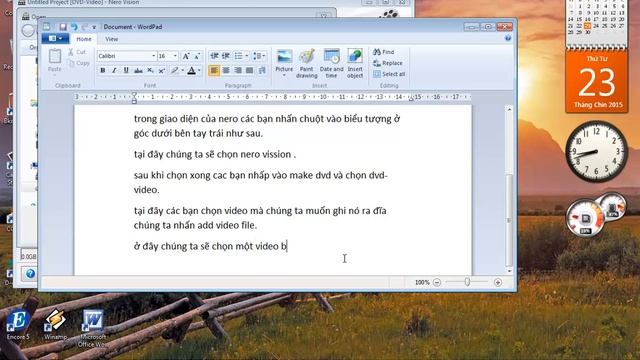The height and width of the screenshot is (360, 640).
Task: Click the scroll up arrow in WordPad
Action: (x=509, y=109)
